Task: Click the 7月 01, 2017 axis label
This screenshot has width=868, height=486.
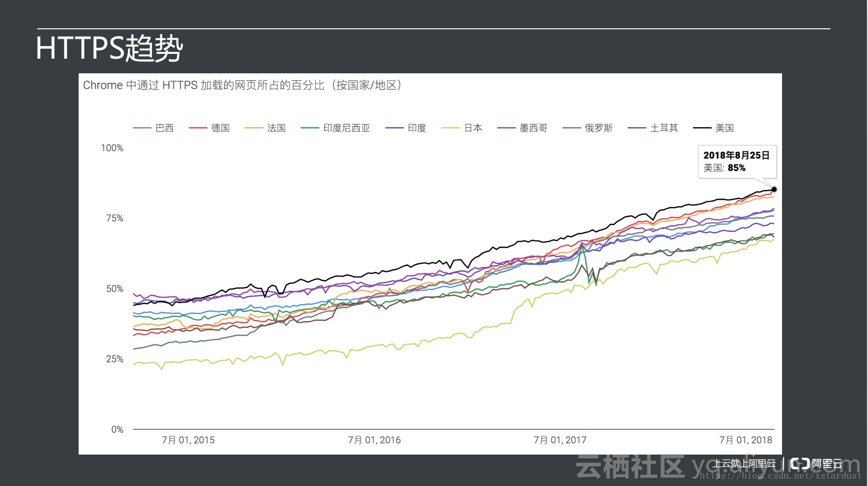Action: 560,440
